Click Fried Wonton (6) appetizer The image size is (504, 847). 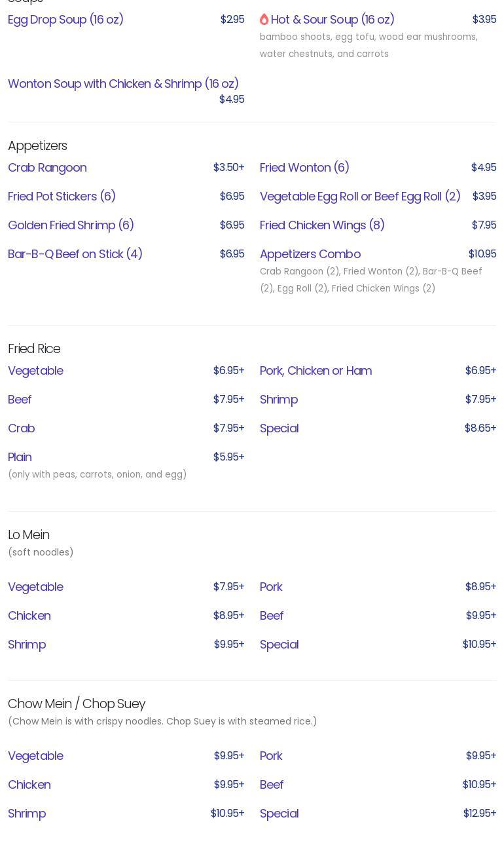coord(304,168)
